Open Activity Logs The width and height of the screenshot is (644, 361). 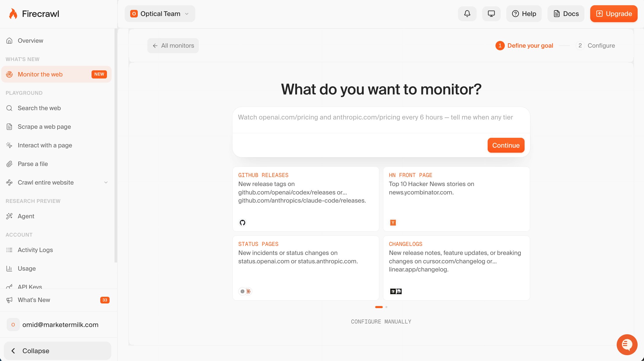click(56, 250)
